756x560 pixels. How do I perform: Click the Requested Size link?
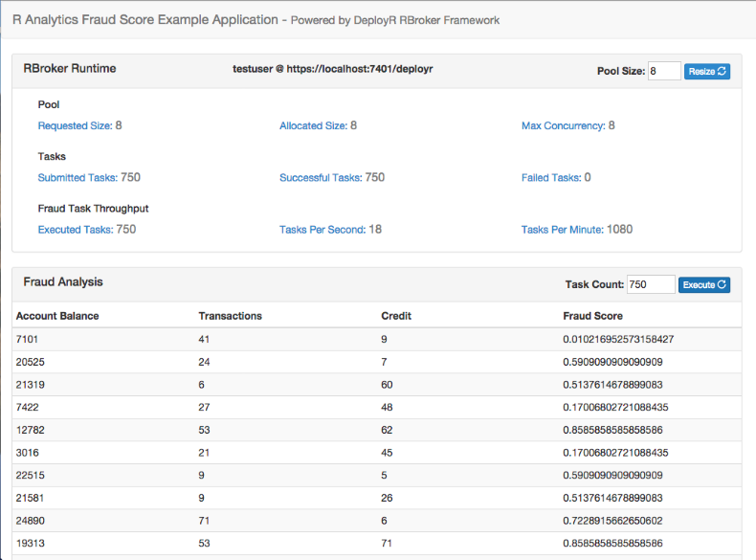coord(75,125)
